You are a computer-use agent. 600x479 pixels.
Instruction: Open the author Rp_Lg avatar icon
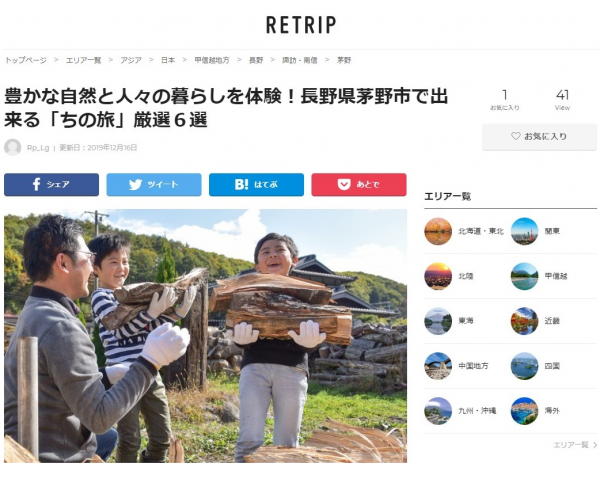pyautogui.click(x=13, y=147)
